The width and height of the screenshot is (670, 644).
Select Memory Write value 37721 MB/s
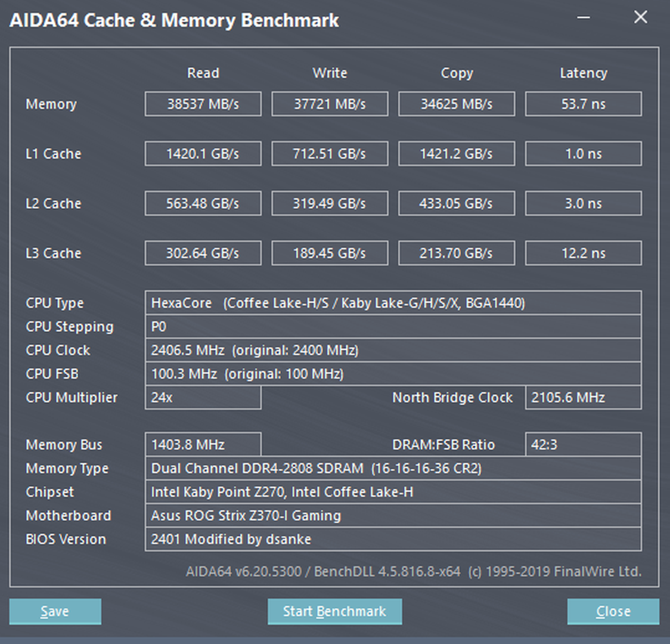tap(330, 104)
